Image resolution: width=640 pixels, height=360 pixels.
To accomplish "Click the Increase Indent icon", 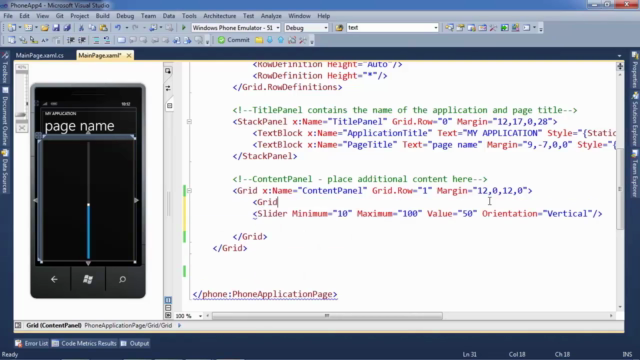I will pos(82,40).
